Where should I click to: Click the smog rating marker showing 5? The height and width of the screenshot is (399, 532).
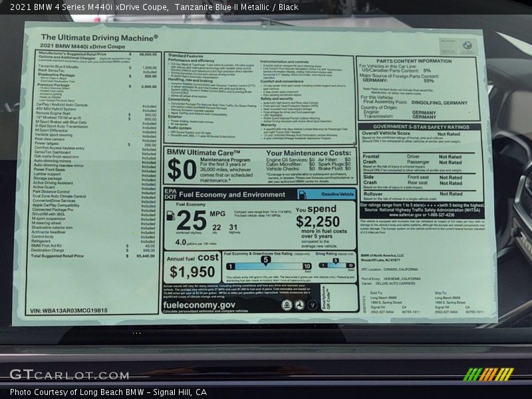tap(336, 261)
